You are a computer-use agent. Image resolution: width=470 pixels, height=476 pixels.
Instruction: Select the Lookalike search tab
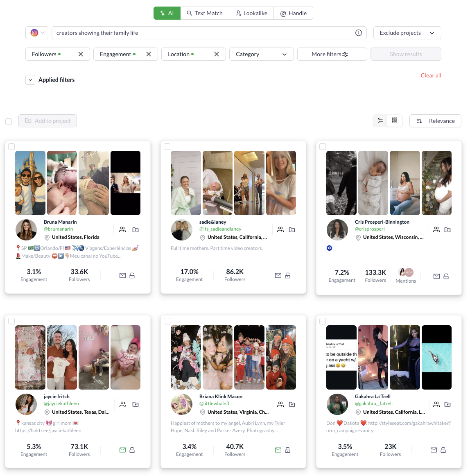tap(251, 14)
